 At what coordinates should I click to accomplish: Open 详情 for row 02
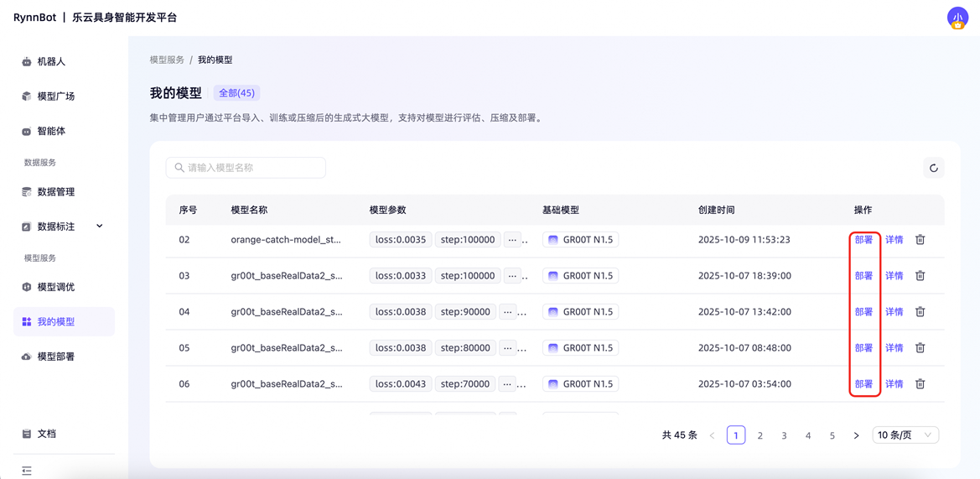(894, 240)
